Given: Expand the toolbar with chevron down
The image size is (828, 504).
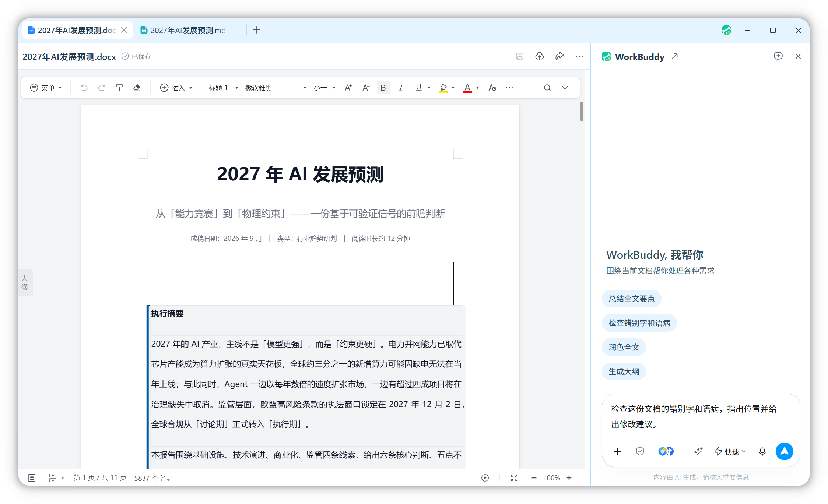Looking at the screenshot, I should (565, 88).
